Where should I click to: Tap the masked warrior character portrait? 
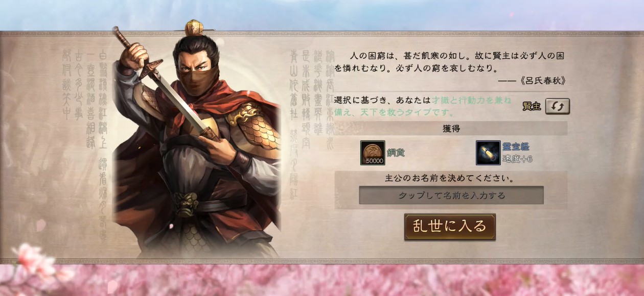[197, 143]
